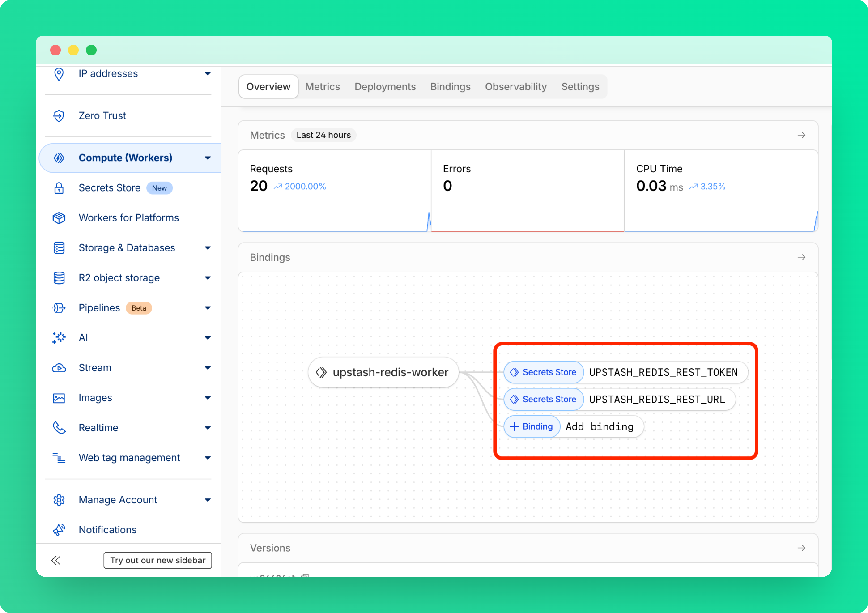Viewport: 868px width, 613px height.
Task: Click the Zero Trust shield icon
Action: [59, 116]
